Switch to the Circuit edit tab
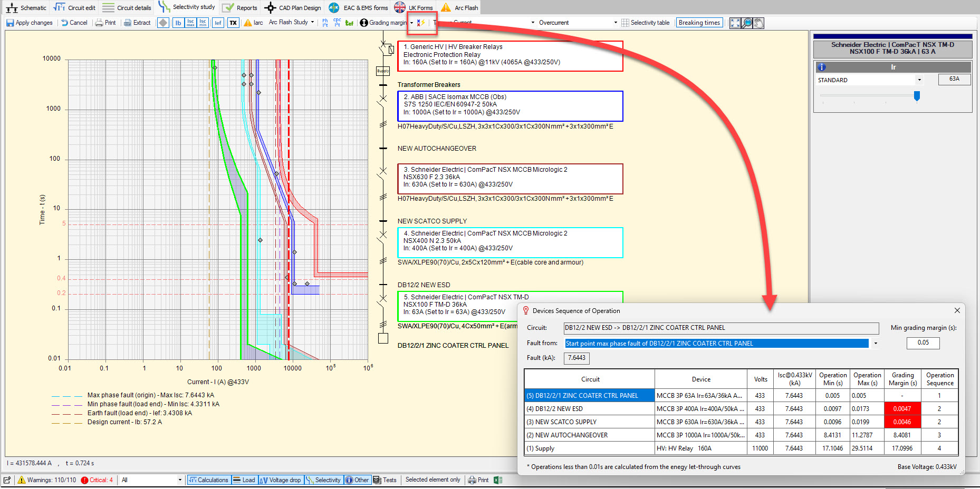The width and height of the screenshot is (980, 489). click(x=74, y=7)
